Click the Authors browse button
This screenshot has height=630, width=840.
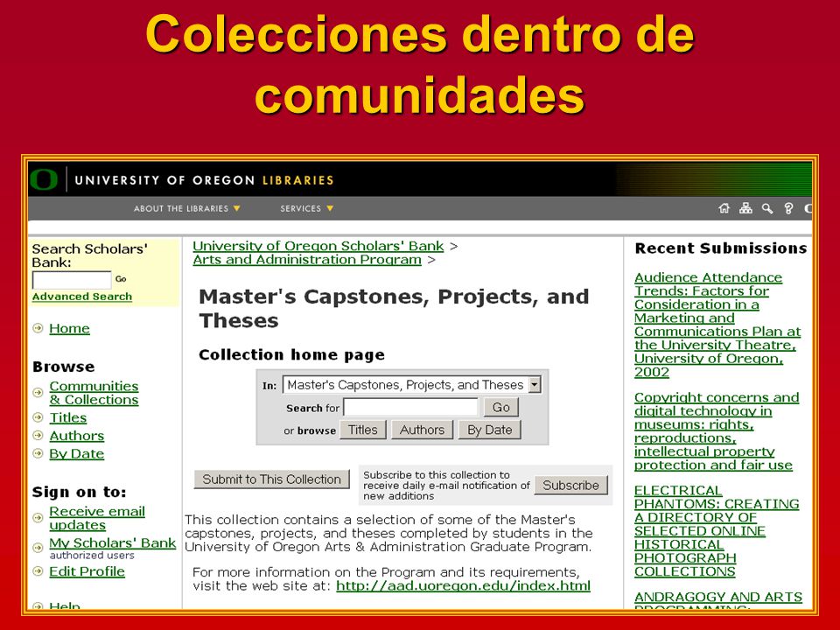(x=422, y=430)
